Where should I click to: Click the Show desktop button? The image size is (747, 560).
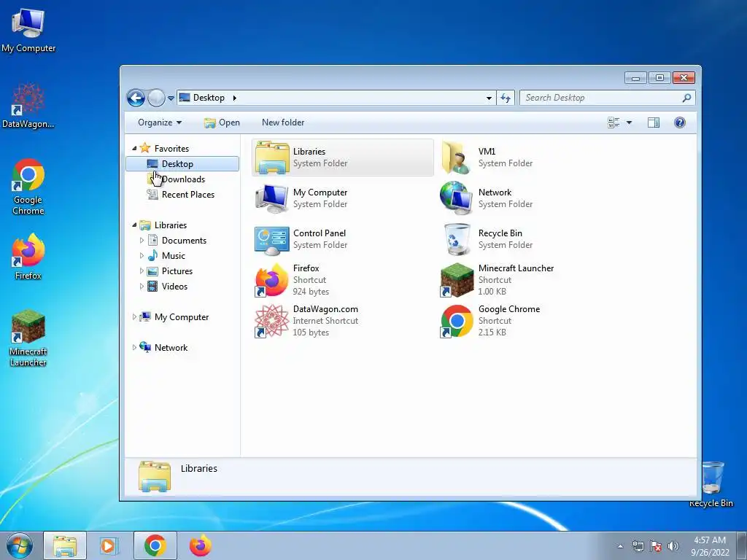pos(742,546)
